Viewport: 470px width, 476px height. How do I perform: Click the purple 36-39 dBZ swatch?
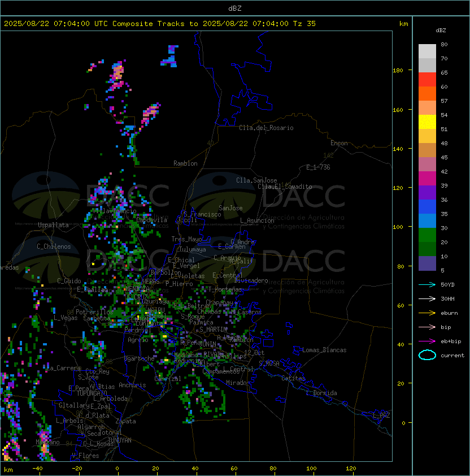[x=427, y=192]
